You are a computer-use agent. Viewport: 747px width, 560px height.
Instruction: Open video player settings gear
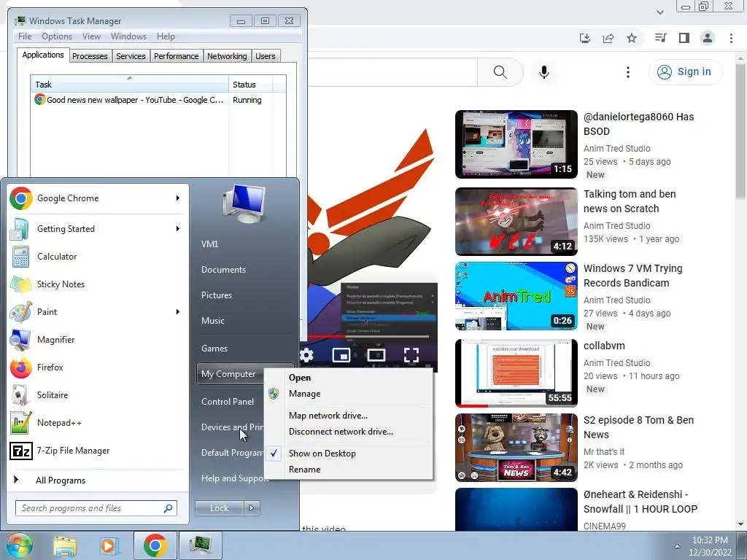(306, 355)
